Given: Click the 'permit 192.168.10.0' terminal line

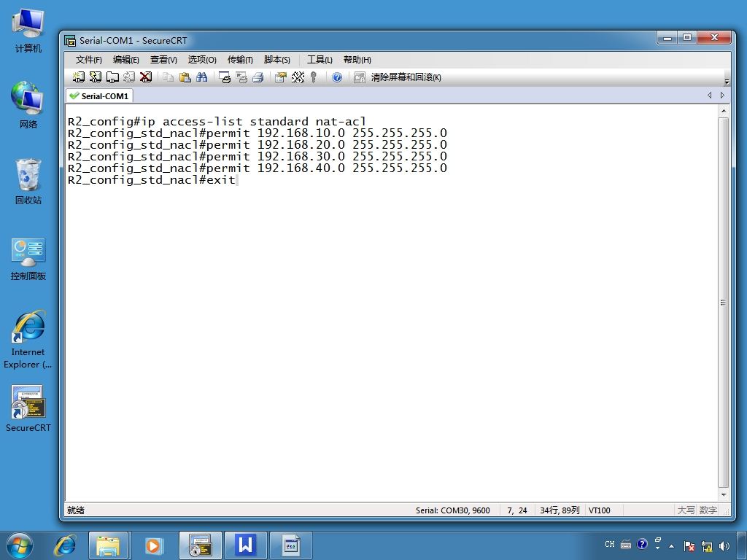Looking at the screenshot, I should (258, 133).
